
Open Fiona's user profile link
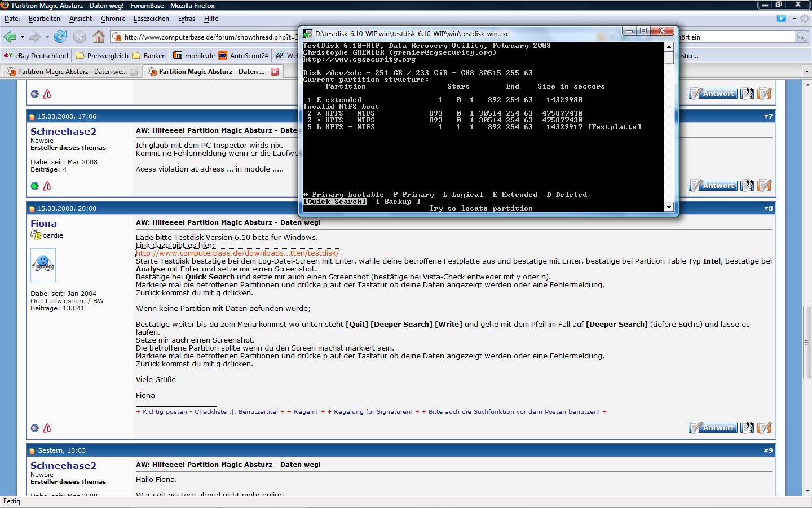(x=43, y=224)
